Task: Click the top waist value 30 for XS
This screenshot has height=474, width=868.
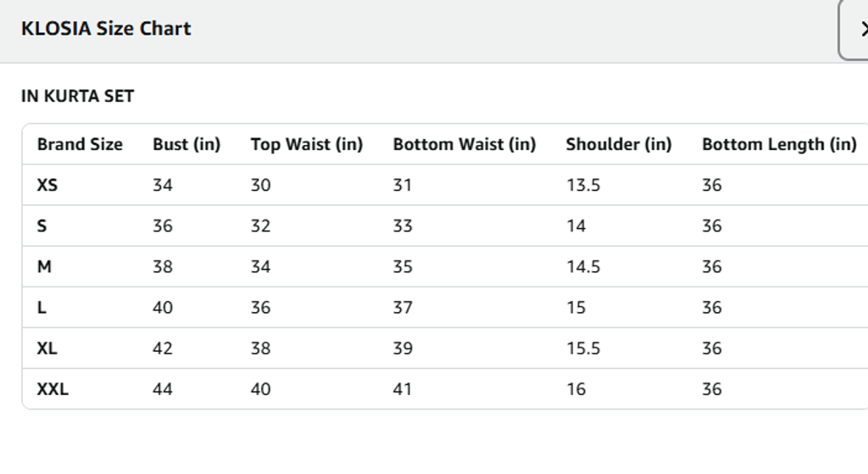Action: tap(260, 185)
